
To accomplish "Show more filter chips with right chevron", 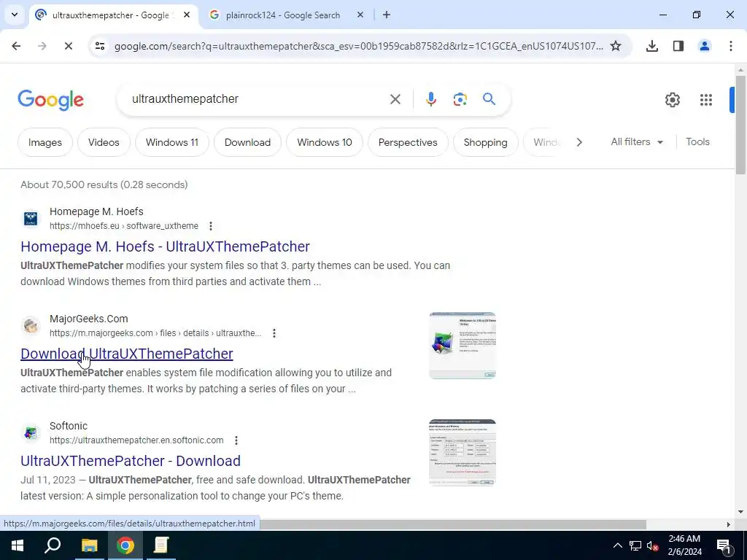I will [x=578, y=142].
